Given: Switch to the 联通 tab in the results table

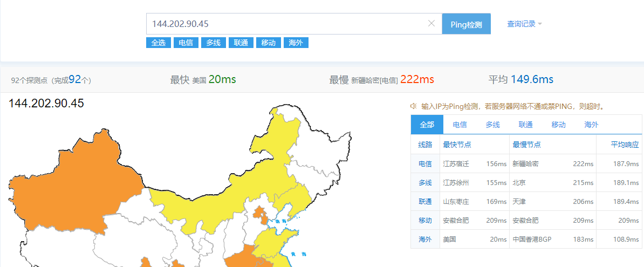Looking at the screenshot, I should (526, 125).
